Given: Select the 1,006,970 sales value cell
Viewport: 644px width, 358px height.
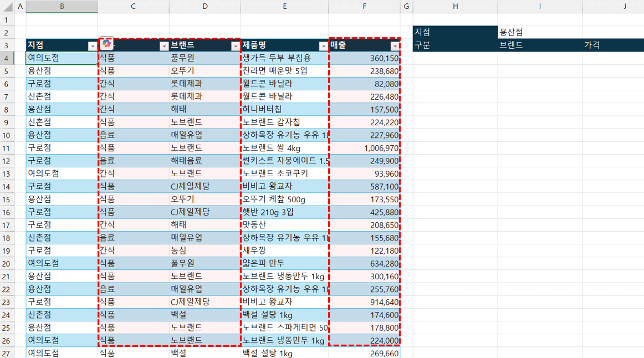Looking at the screenshot, I should pyautogui.click(x=365, y=147).
